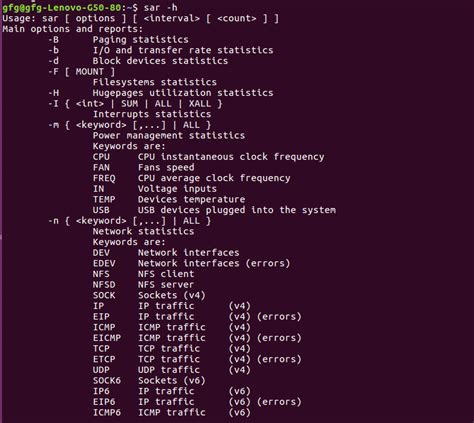The image size is (474, 423).
Task: Click the 'Interrupts statistics' line
Action: (x=152, y=114)
